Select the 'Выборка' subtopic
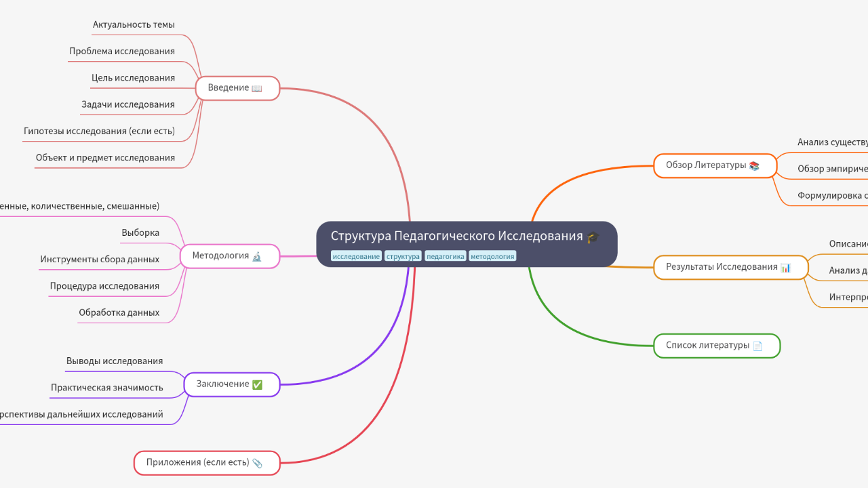This screenshot has width=868, height=488. coord(139,232)
